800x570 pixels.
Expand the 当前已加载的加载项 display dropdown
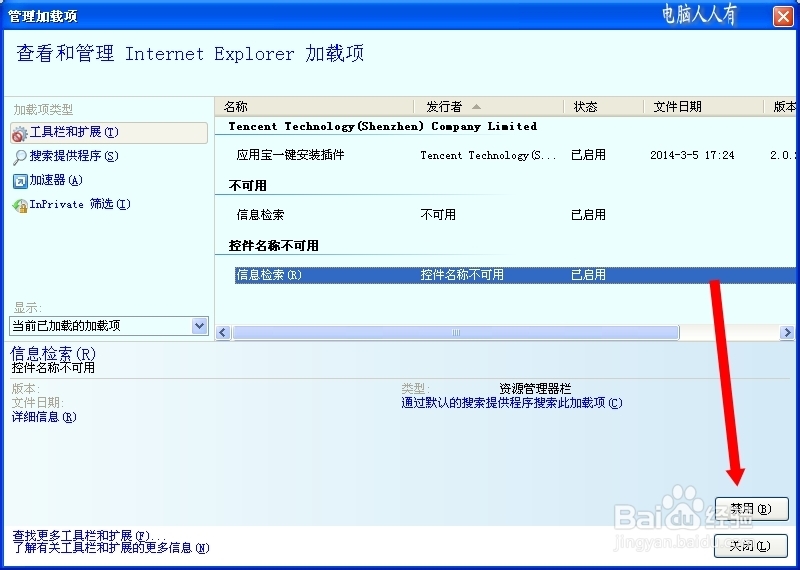(x=199, y=325)
